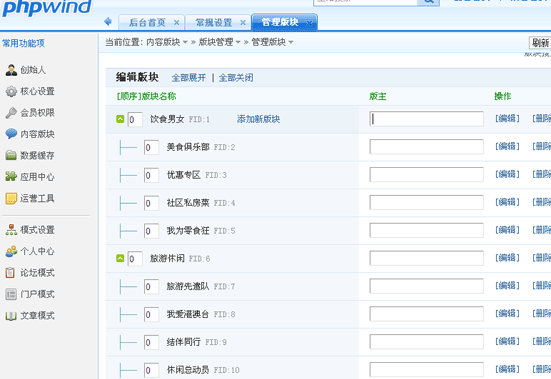Screen dimensions: 551x379
Task: Open the 管理版块 breadcrumb dropdown
Action: click(291, 43)
